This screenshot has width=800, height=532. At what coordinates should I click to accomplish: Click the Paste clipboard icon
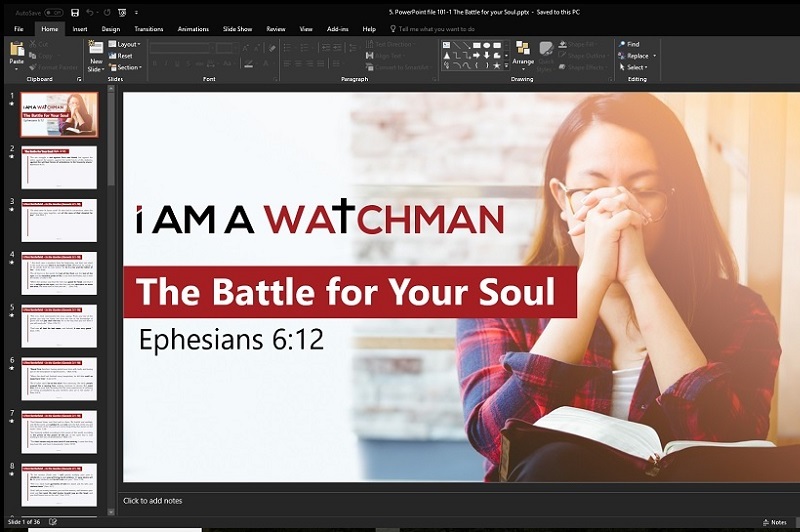(16, 50)
